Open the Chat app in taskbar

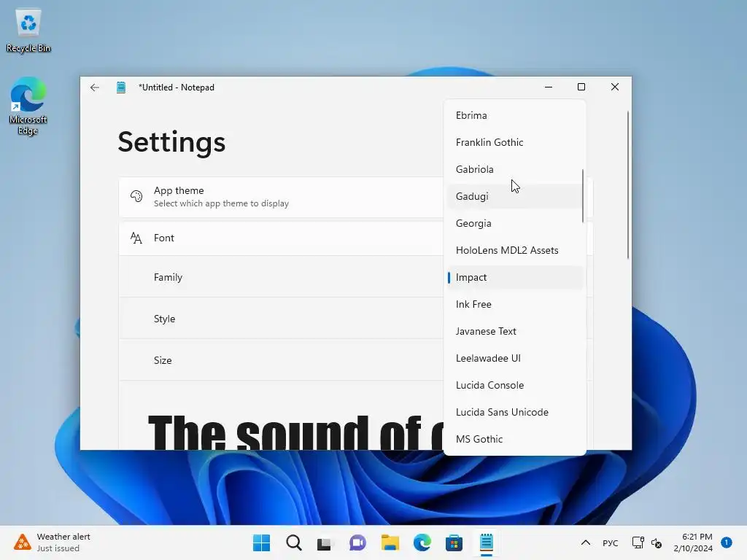(x=357, y=542)
